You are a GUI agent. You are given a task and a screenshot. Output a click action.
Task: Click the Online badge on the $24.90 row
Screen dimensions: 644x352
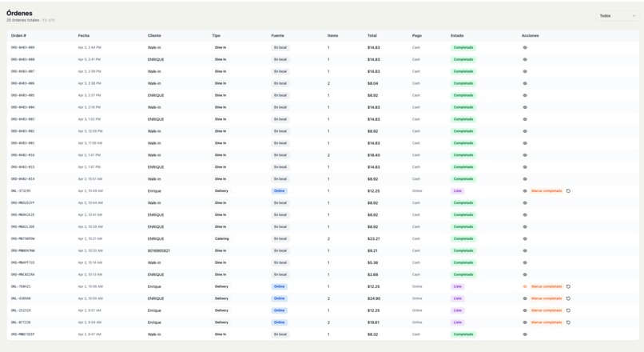[280, 298]
